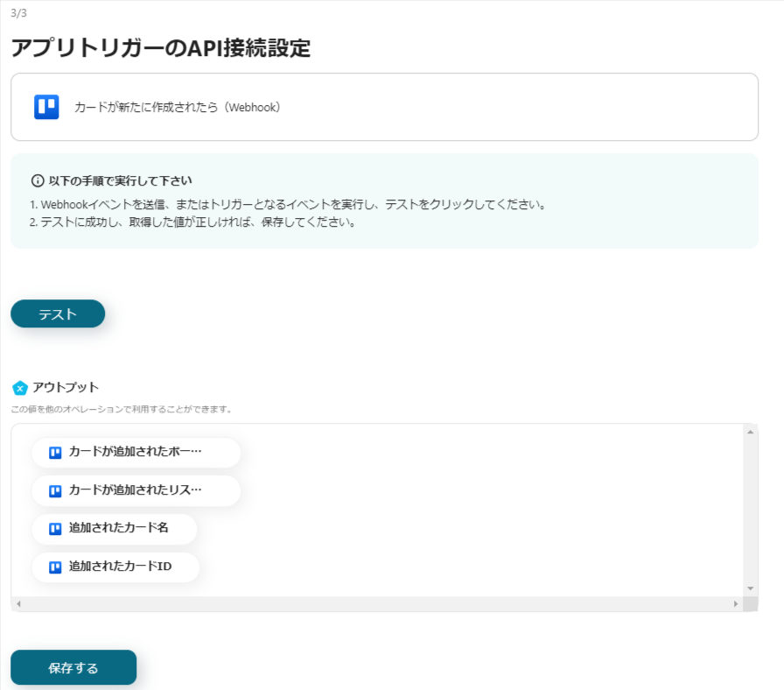Select output chip カードが追加されたボー…

click(136, 453)
